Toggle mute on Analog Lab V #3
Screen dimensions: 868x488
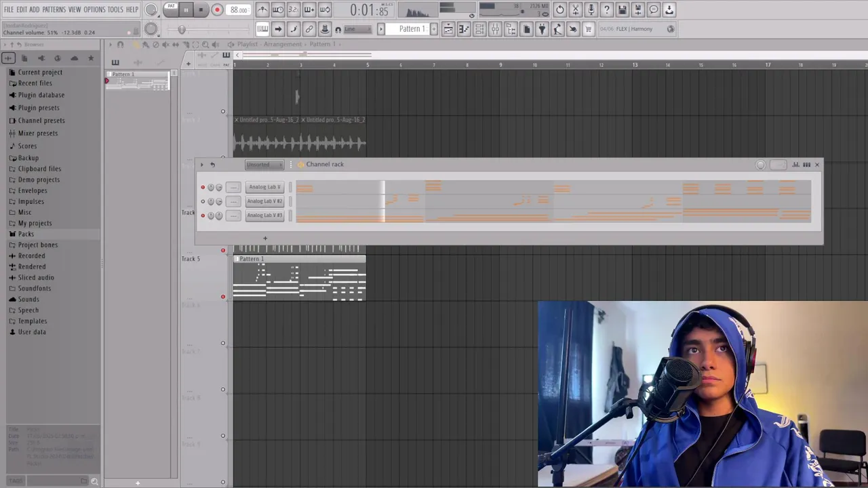[202, 216]
